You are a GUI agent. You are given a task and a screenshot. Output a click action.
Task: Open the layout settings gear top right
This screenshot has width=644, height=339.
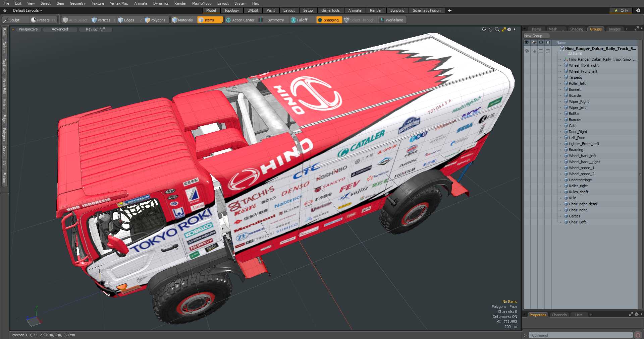point(638,10)
